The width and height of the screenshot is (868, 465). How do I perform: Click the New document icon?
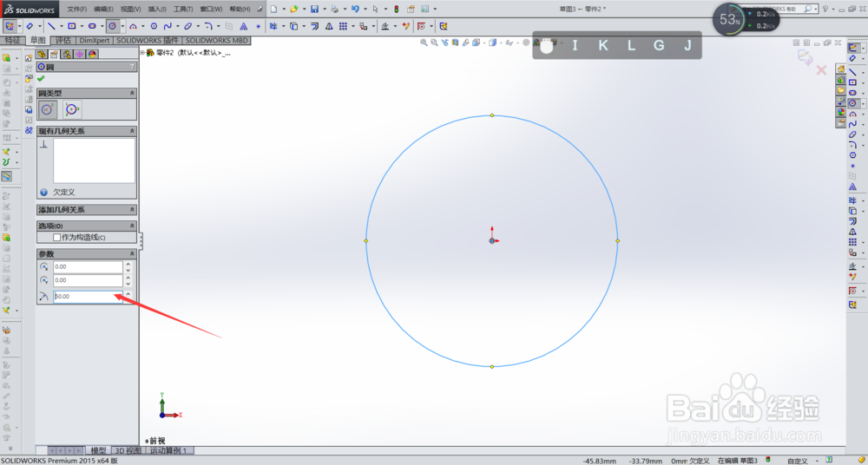[273, 9]
